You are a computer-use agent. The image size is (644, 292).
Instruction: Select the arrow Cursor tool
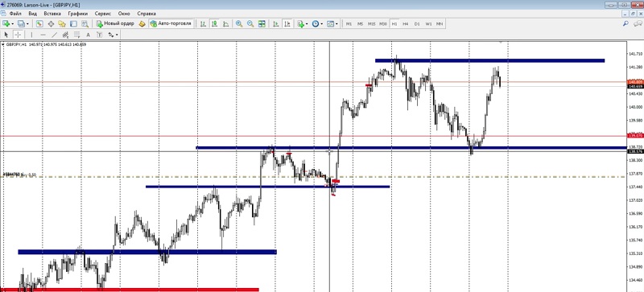click(x=6, y=35)
